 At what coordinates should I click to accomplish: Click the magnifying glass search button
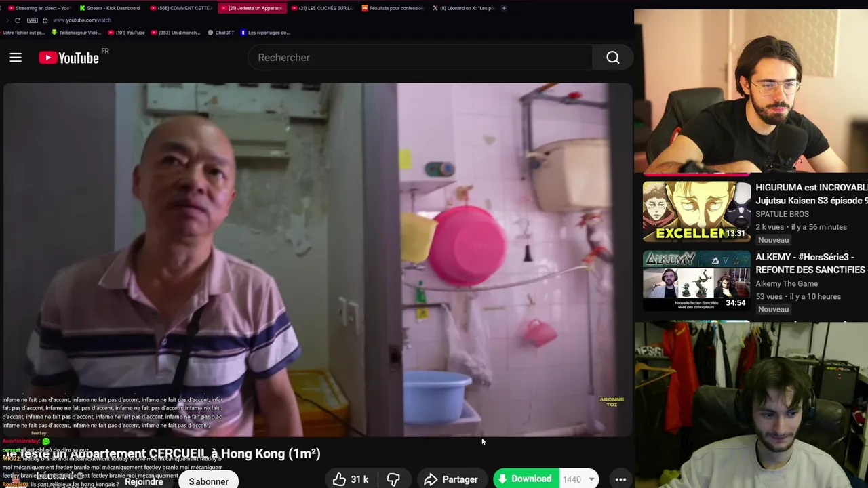pos(613,58)
